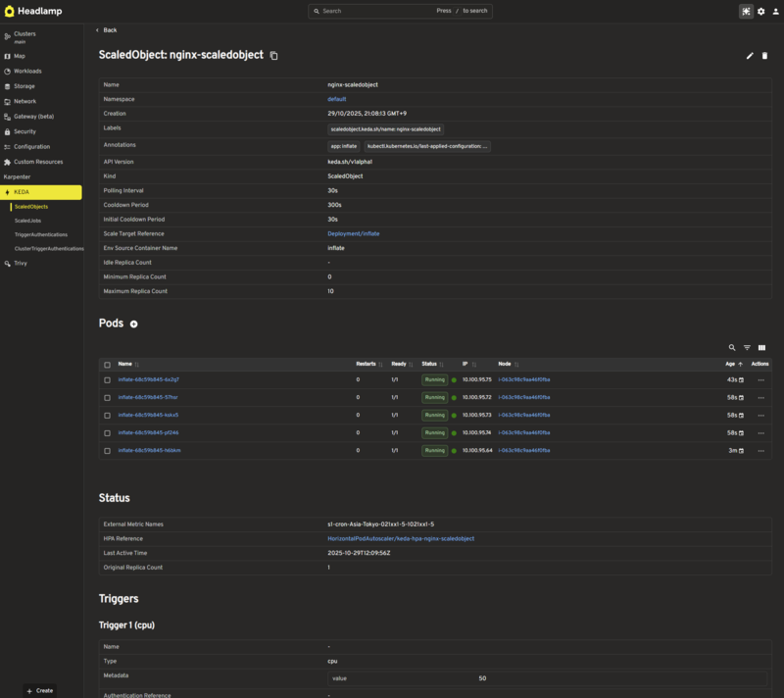The height and width of the screenshot is (698, 784).
Task: Open the settings gear icon
Action: (761, 11)
